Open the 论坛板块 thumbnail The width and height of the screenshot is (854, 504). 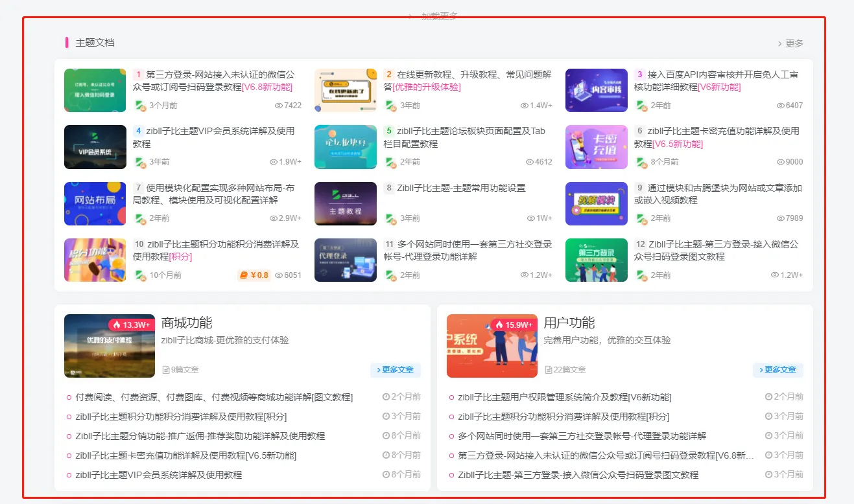point(346,147)
